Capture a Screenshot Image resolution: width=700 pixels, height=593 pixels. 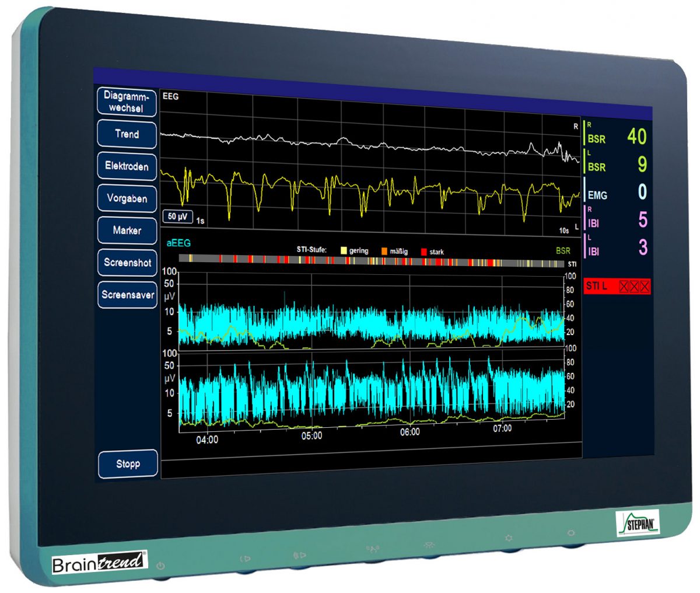(x=127, y=263)
